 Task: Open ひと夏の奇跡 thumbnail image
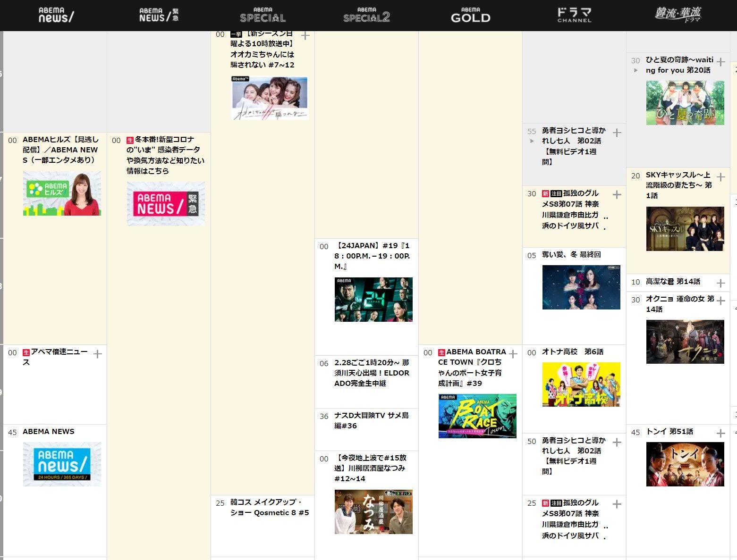click(x=685, y=103)
